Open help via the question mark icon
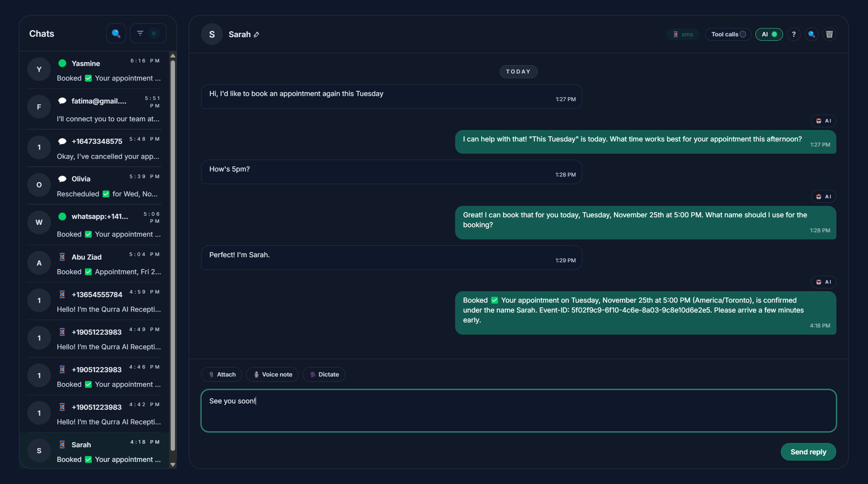The width and height of the screenshot is (868, 484). [x=794, y=34]
